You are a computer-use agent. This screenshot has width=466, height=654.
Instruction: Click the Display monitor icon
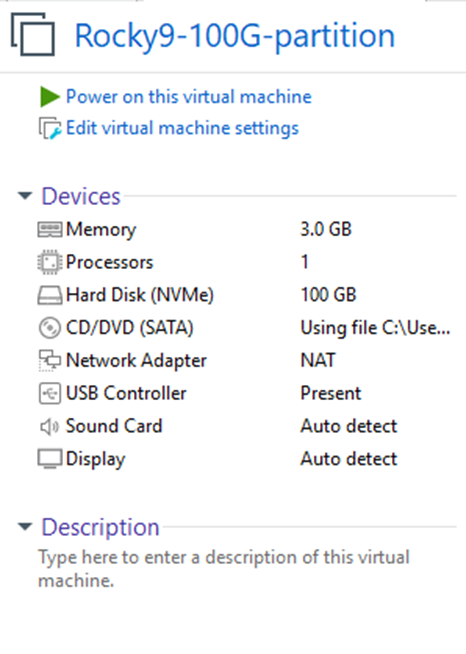click(50, 459)
